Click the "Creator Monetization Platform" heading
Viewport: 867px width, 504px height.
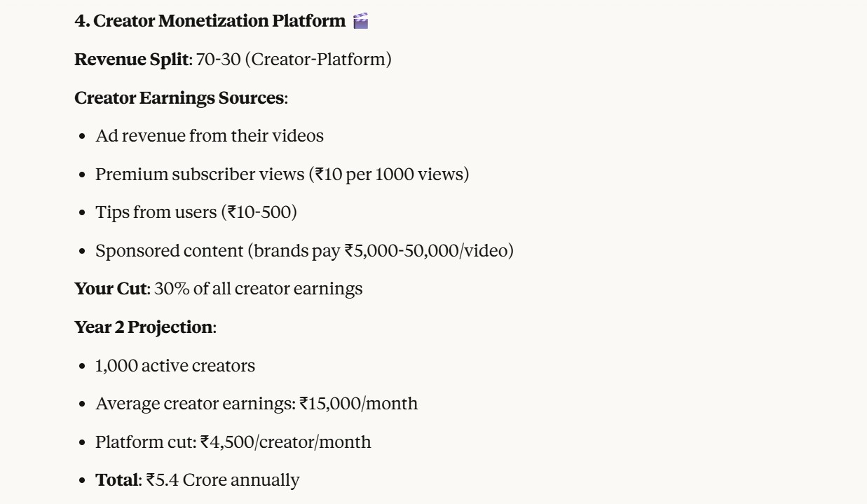click(219, 21)
